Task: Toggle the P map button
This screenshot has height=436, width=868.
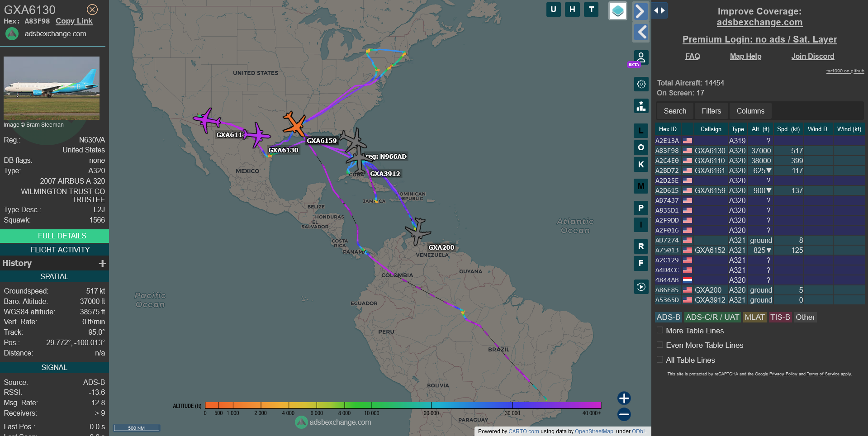Action: pos(641,208)
